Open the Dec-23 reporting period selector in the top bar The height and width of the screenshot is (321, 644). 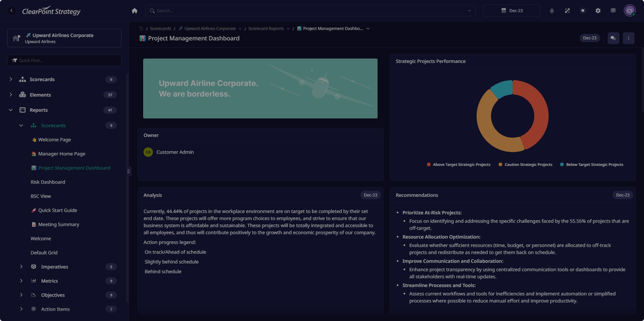point(512,11)
